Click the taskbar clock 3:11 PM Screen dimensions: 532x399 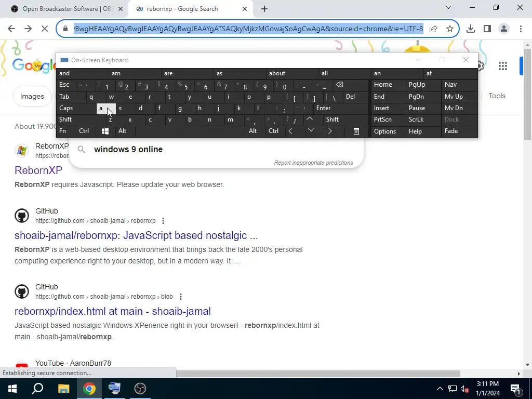[x=487, y=384]
